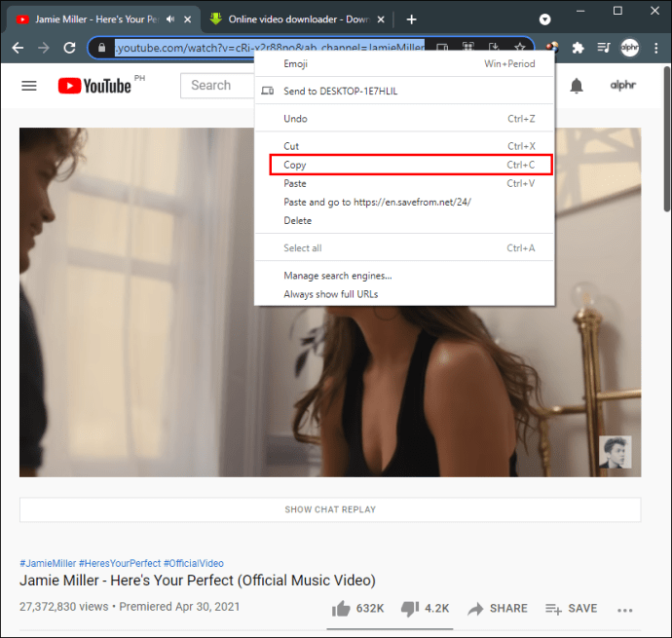Mute the Jamie Miller tab's audio

[x=170, y=19]
